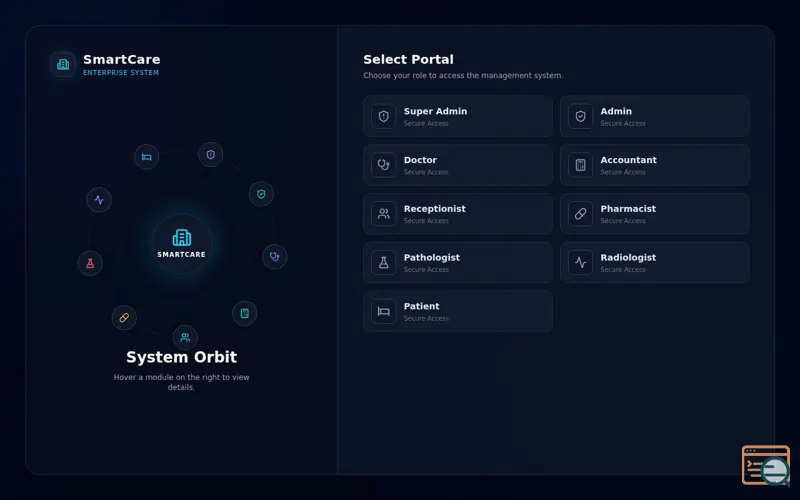
Task: Click the Accountant calculator icon
Action: (581, 165)
